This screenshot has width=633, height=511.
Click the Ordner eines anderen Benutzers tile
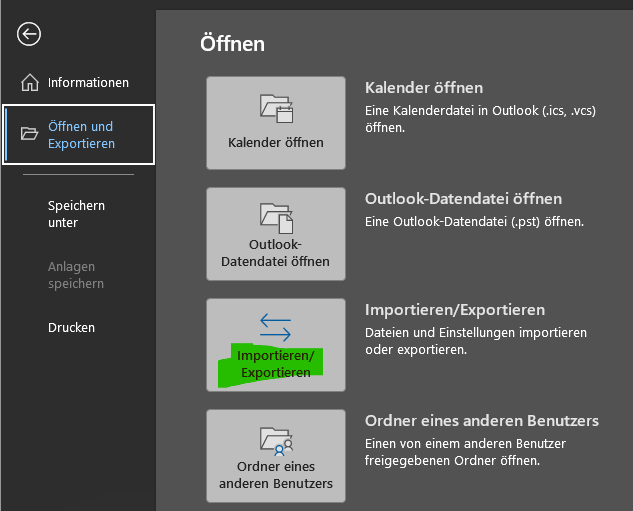pyautogui.click(x=276, y=456)
